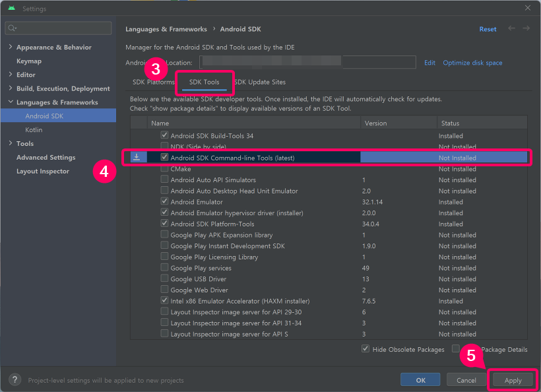
Task: Click the Reset link
Action: (x=488, y=29)
